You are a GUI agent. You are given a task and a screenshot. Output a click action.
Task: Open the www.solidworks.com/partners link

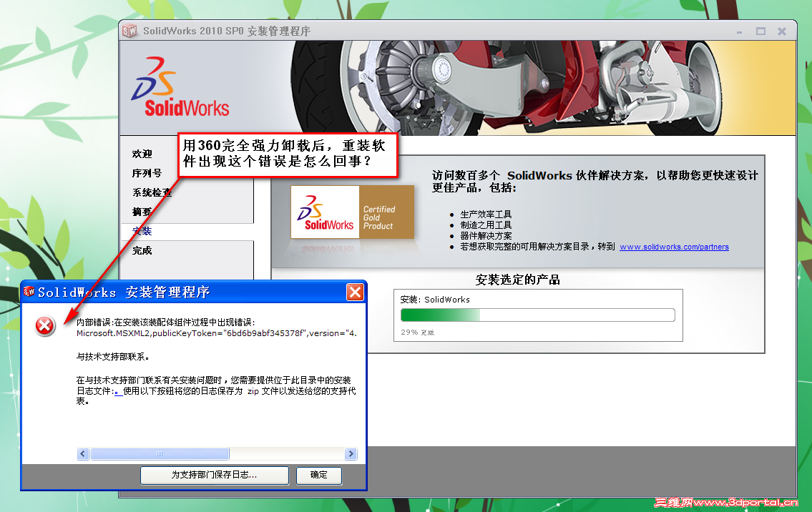coord(674,247)
